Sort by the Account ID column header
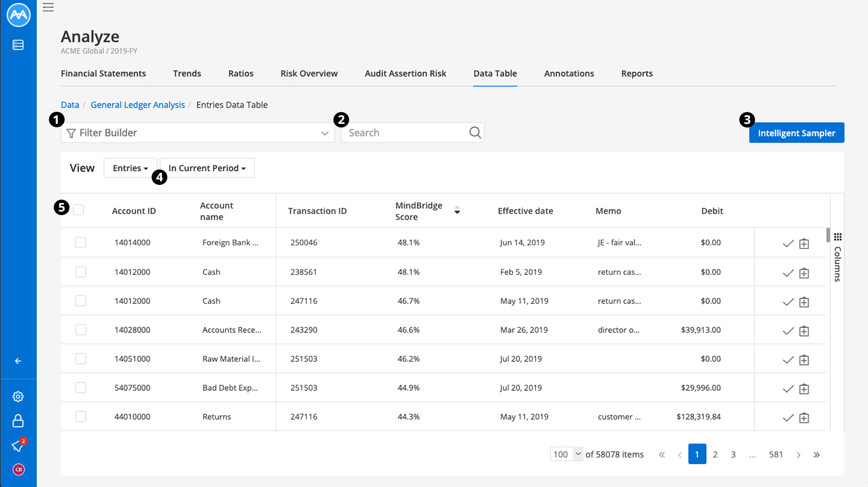868x487 pixels. 134,211
